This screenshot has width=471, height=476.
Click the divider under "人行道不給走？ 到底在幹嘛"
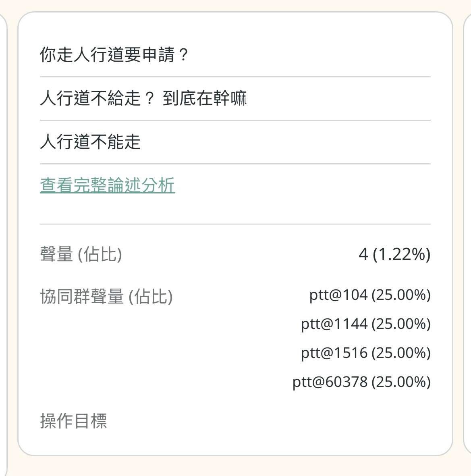(235, 120)
